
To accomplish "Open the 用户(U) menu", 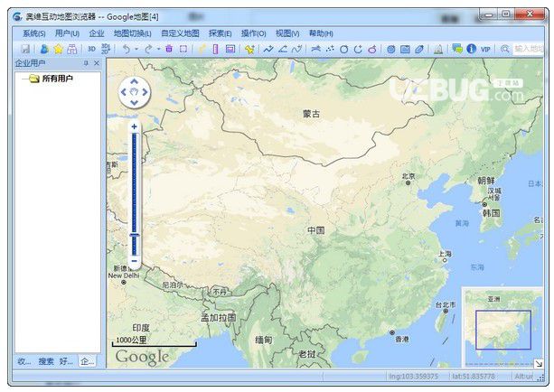I will tap(67, 33).
